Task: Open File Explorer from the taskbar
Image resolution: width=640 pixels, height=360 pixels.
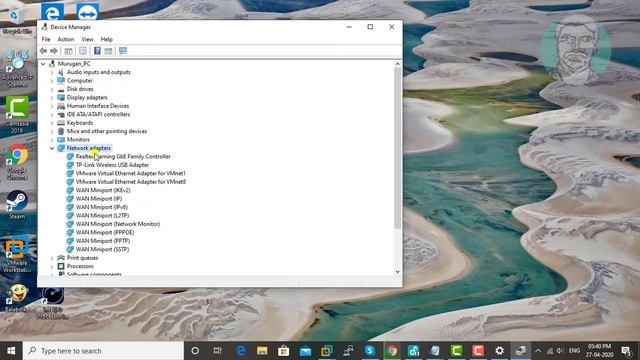Action: point(262,351)
